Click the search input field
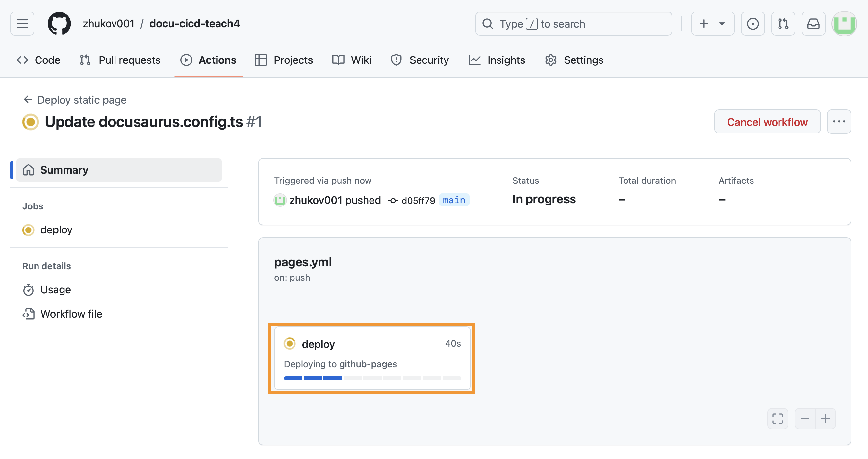This screenshot has width=868, height=459. point(573,24)
